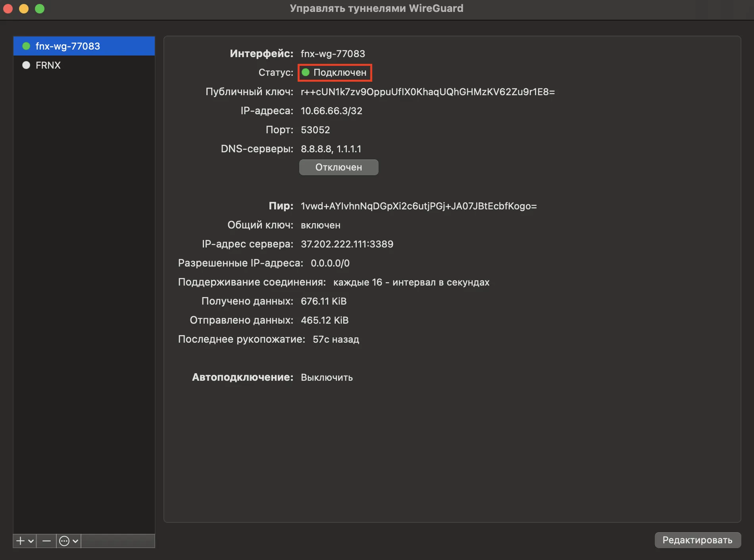754x560 pixels.
Task: Click the plus add tunnel button
Action: pyautogui.click(x=20, y=541)
